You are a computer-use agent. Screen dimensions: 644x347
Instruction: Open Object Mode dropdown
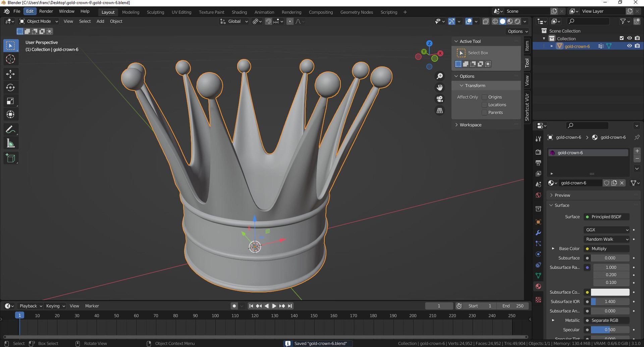(x=39, y=21)
